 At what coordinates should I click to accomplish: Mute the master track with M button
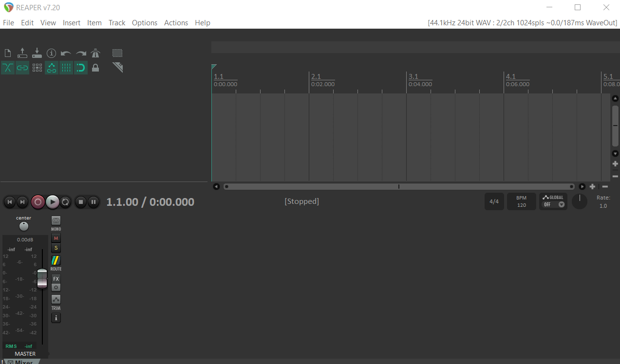point(56,238)
